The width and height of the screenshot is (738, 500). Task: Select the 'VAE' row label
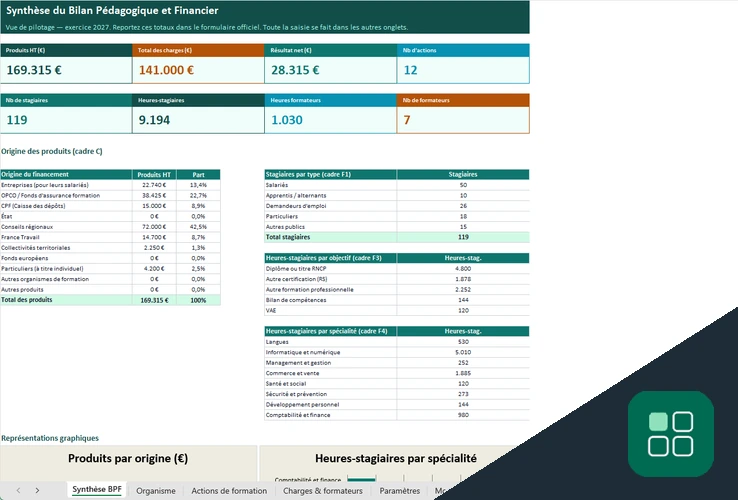click(x=271, y=310)
